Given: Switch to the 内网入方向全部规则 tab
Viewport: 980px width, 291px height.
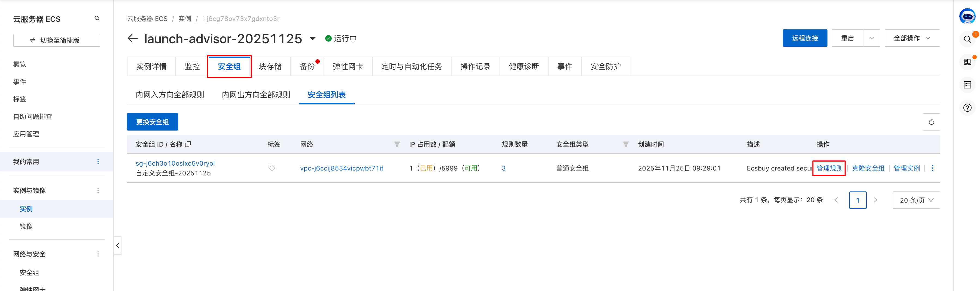Looking at the screenshot, I should [170, 95].
